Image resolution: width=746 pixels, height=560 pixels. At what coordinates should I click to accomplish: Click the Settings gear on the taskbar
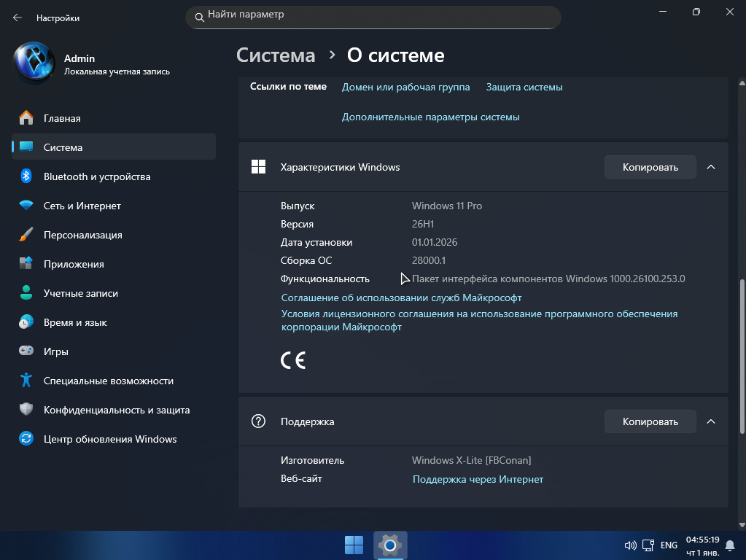pyautogui.click(x=390, y=545)
